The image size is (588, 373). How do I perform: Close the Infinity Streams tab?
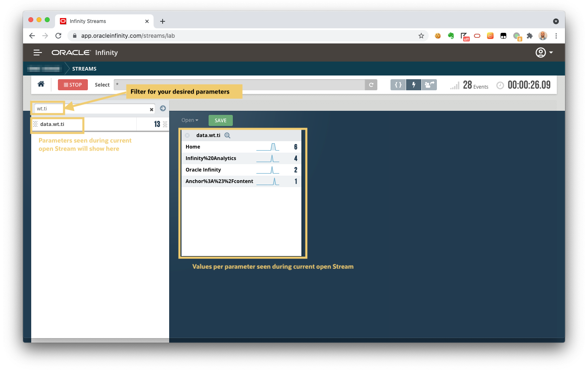[147, 21]
